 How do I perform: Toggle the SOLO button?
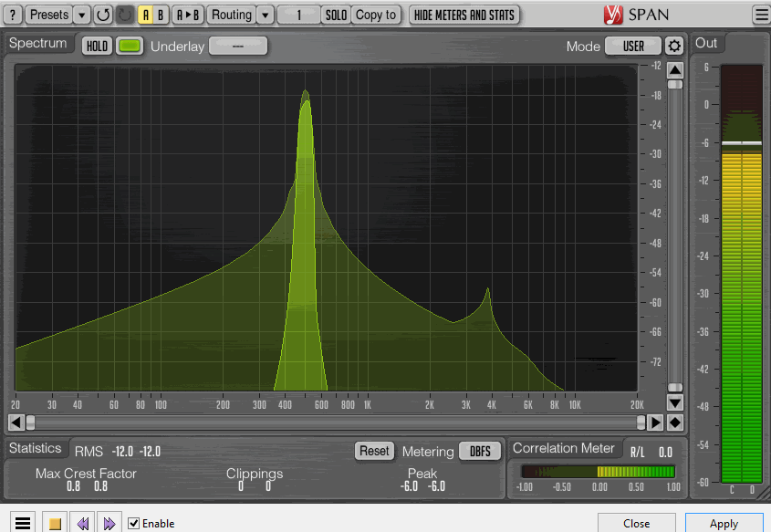(x=336, y=15)
